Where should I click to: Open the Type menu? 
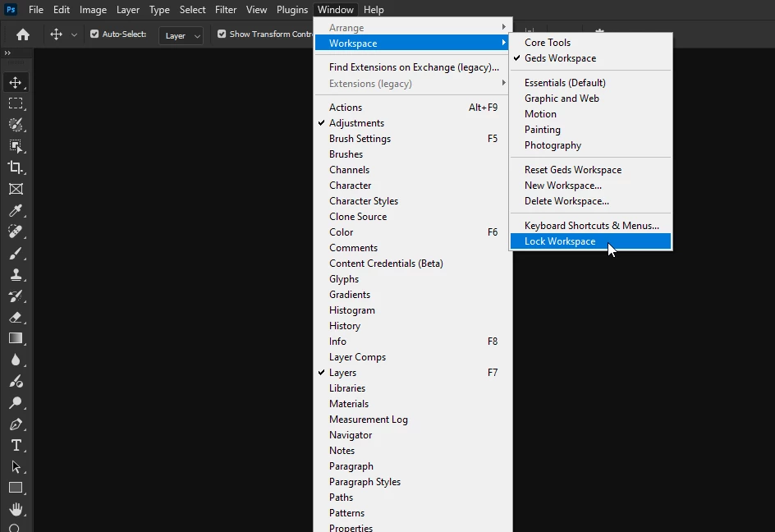pyautogui.click(x=159, y=10)
